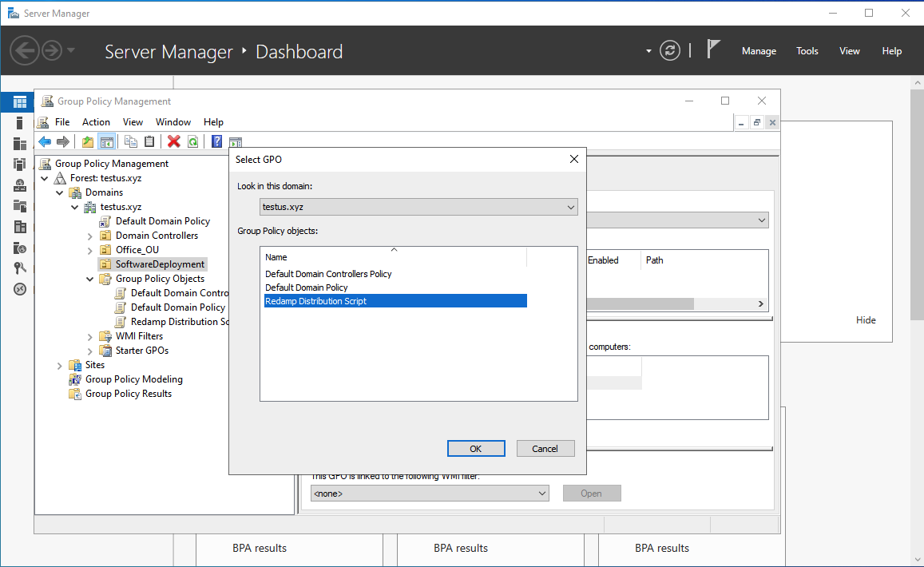The width and height of the screenshot is (924, 567).
Task: Open the Tools menu in Server Manager
Action: click(x=807, y=51)
